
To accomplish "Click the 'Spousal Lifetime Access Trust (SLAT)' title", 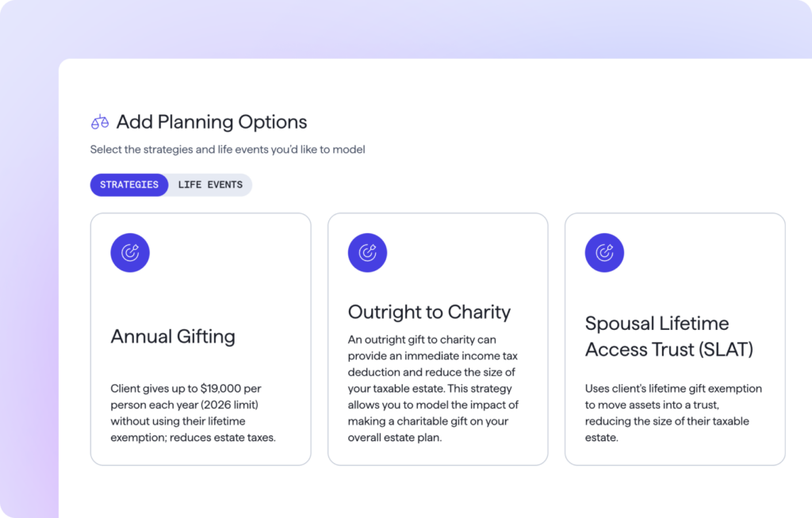I will tap(668, 336).
